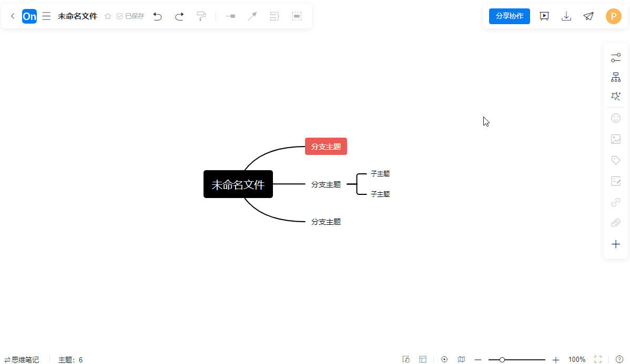
Task: Open the structure layout picker
Action: (615, 77)
